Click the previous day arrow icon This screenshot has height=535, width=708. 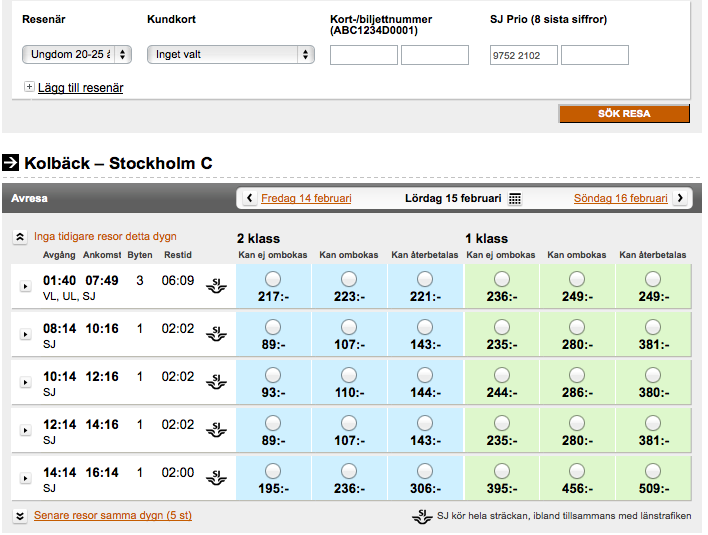click(x=249, y=198)
